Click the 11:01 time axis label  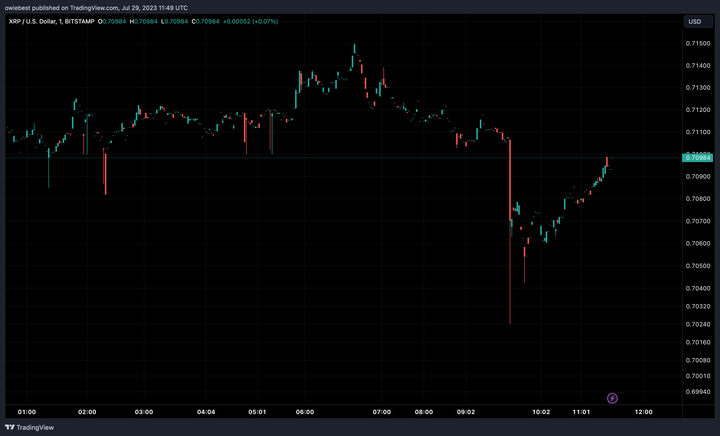[581, 412]
